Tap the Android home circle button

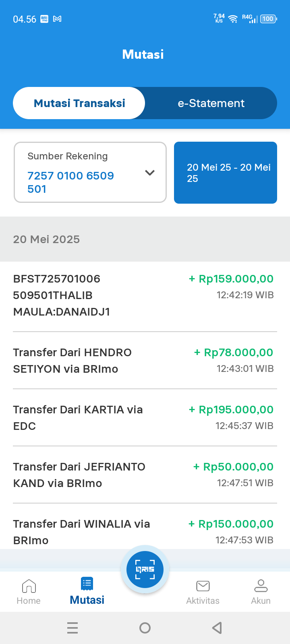145,627
